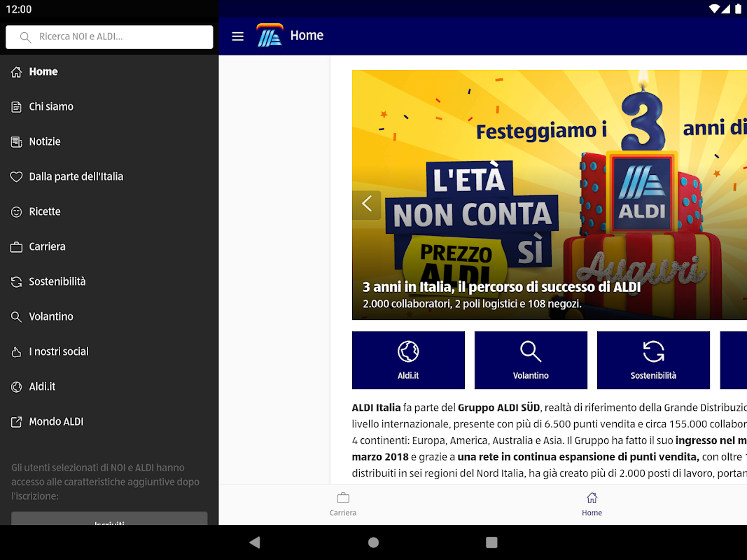Tap Android recent apps square button
This screenshot has height=560, width=747.
point(491,542)
